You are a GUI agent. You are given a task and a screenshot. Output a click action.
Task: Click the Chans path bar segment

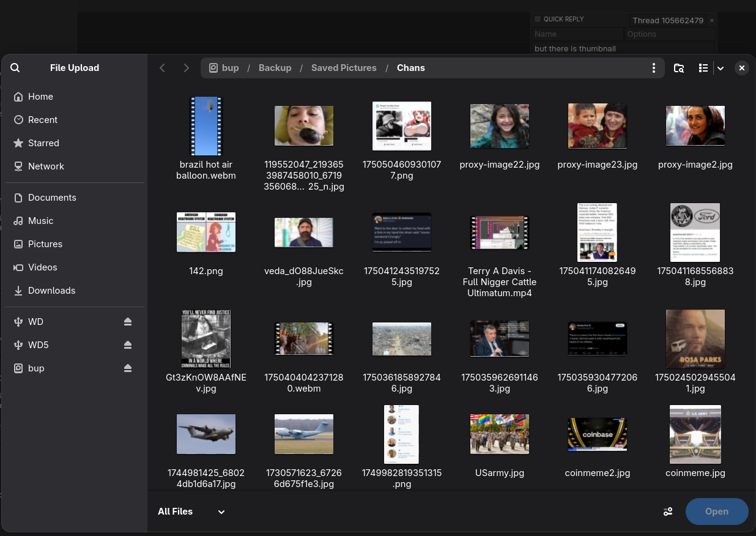[x=410, y=68]
